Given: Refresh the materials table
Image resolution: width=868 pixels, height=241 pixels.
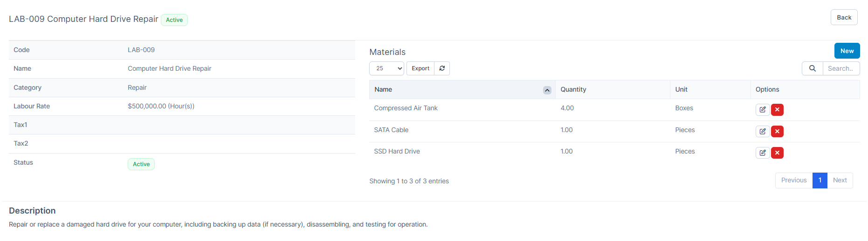Looking at the screenshot, I should (x=442, y=68).
